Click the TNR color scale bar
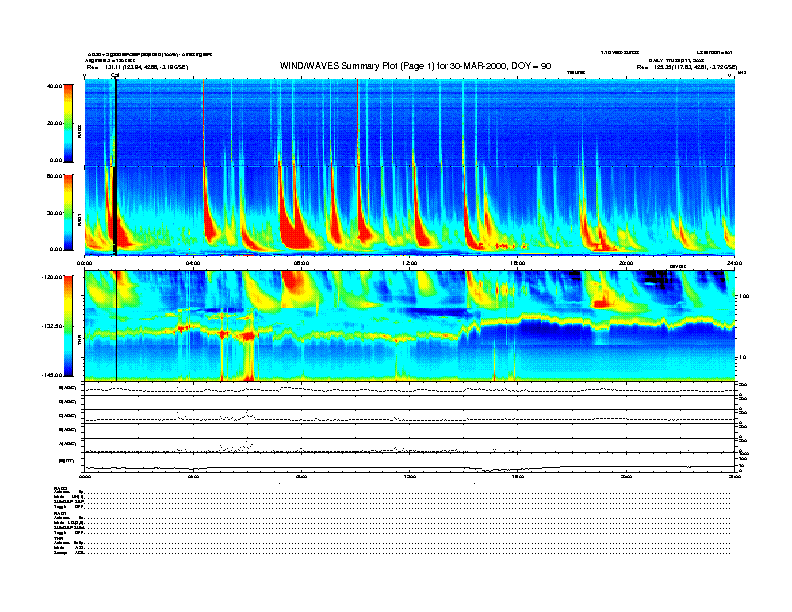Viewport: 792px width, 612px height. pyautogui.click(x=68, y=326)
